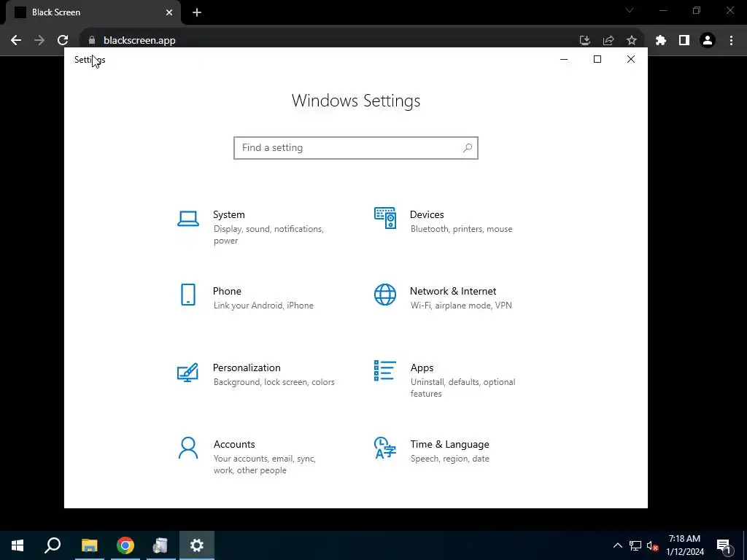Open the System settings laptop icon
This screenshot has width=747, height=560.
pos(188,219)
